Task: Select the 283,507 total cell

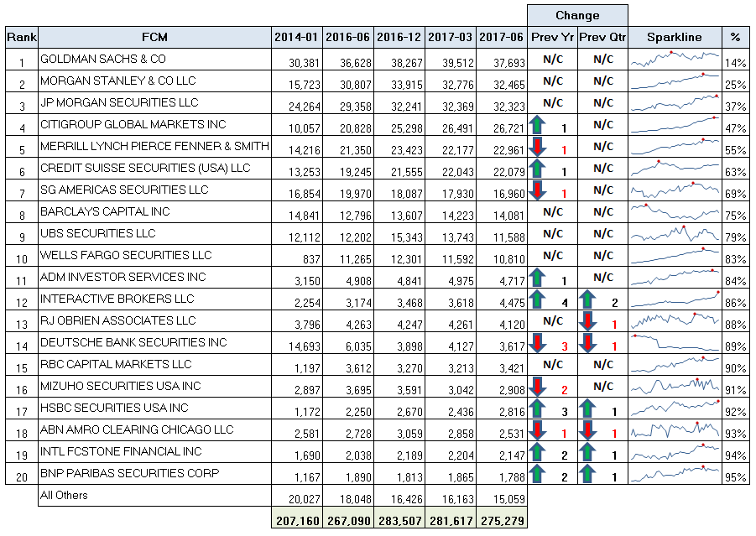Action: [399, 518]
